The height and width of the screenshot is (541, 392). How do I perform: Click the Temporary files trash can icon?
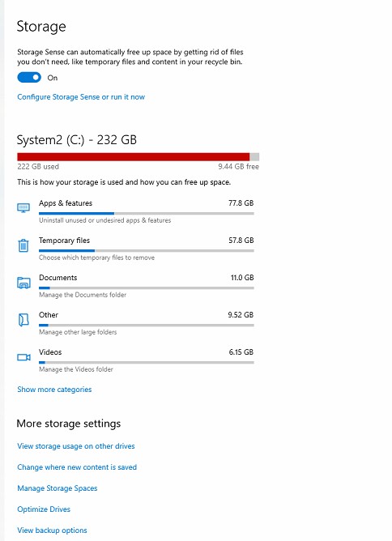tap(23, 245)
